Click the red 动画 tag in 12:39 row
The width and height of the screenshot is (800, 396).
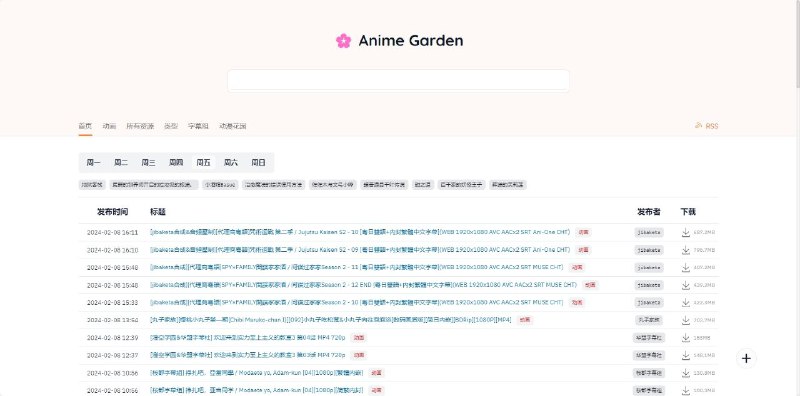coord(359,338)
